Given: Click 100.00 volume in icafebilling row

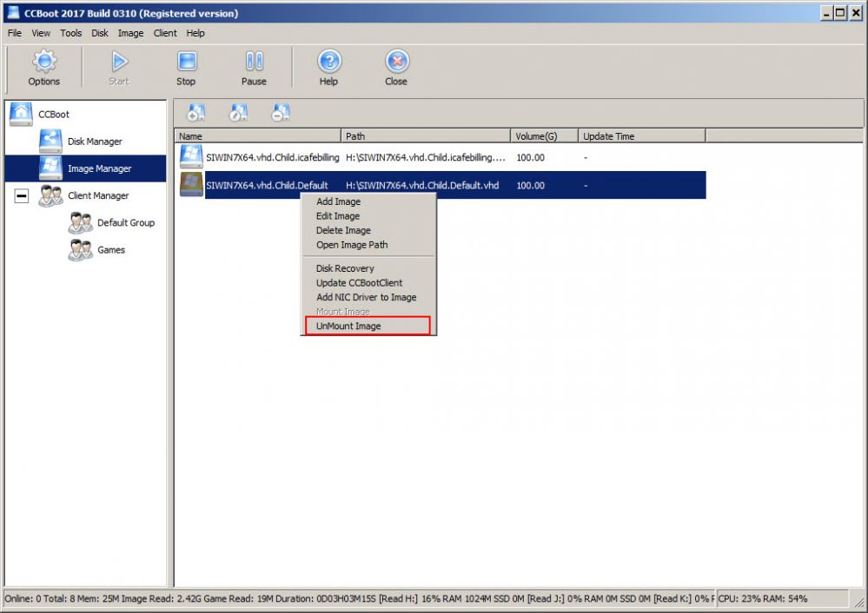Looking at the screenshot, I should tap(530, 157).
